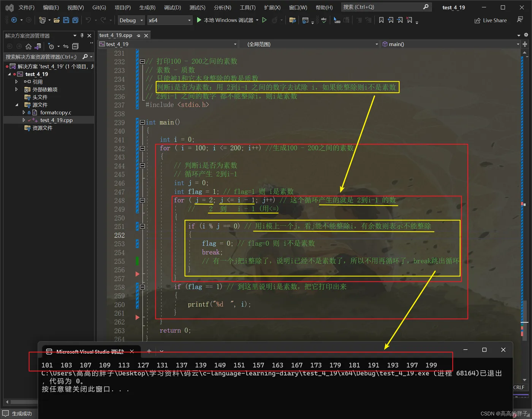Viewport: 532px width, 419px height.
Task: Close the test_4_19.cpp tab
Action: pos(146,35)
